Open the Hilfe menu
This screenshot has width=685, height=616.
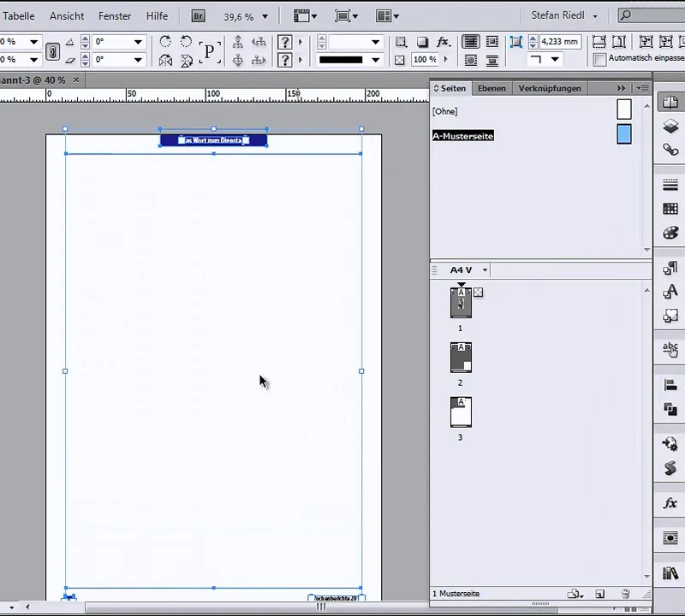[157, 16]
